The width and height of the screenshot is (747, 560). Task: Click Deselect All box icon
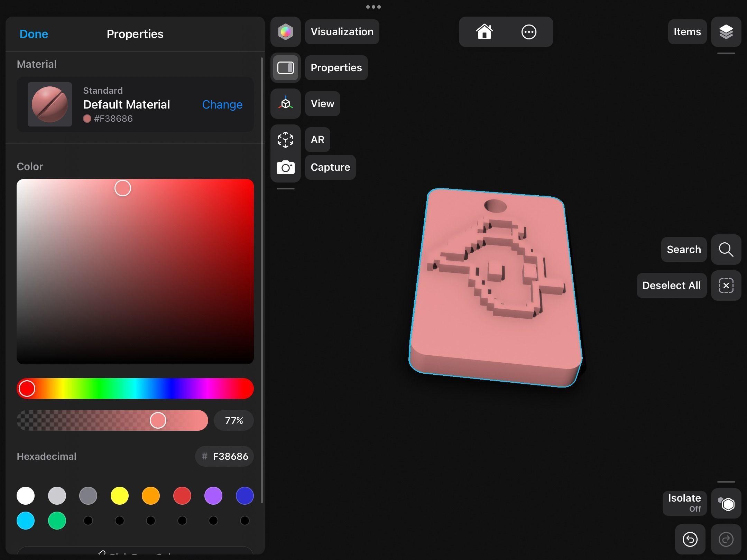[x=726, y=286]
